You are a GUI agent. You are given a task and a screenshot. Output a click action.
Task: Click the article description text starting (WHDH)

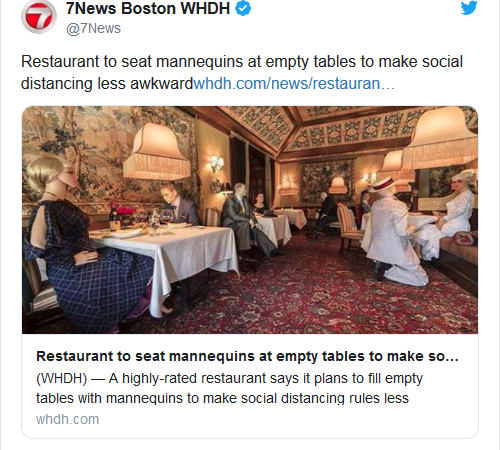pyautogui.click(x=229, y=388)
